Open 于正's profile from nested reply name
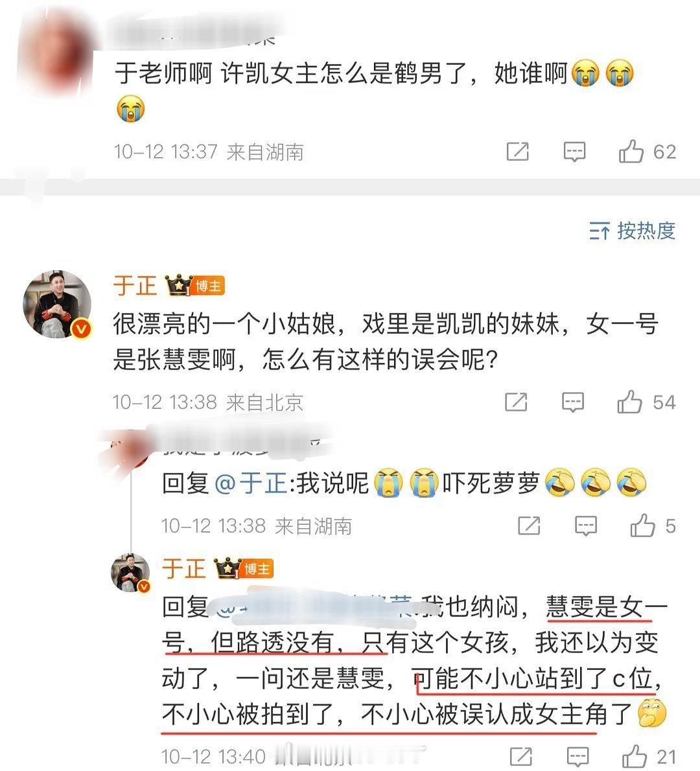The width and height of the screenshot is (700, 771). tap(184, 569)
